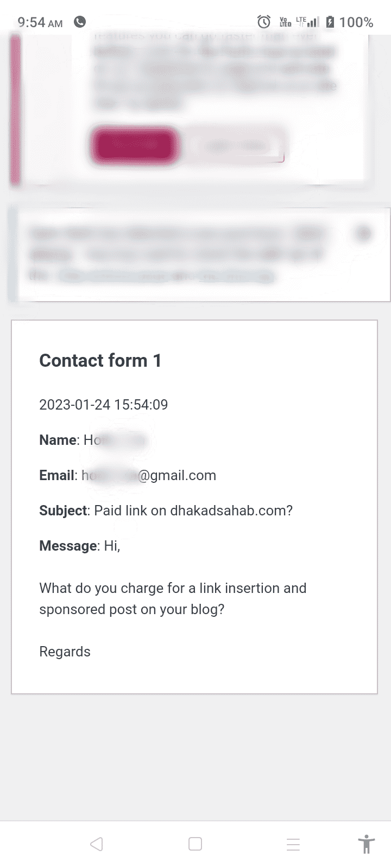The width and height of the screenshot is (391, 868).
Task: Click the link insertion message text
Action: click(x=173, y=598)
